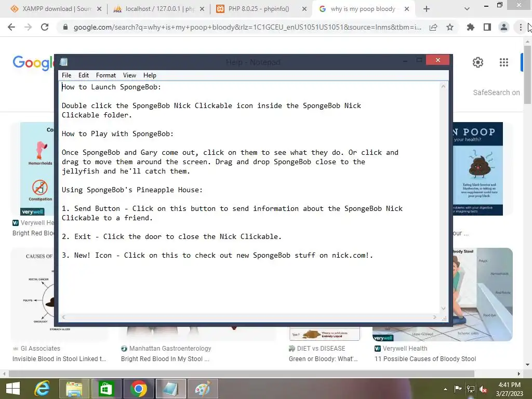532x399 pixels.
Task: Open Google apps grid
Action: pos(504,62)
